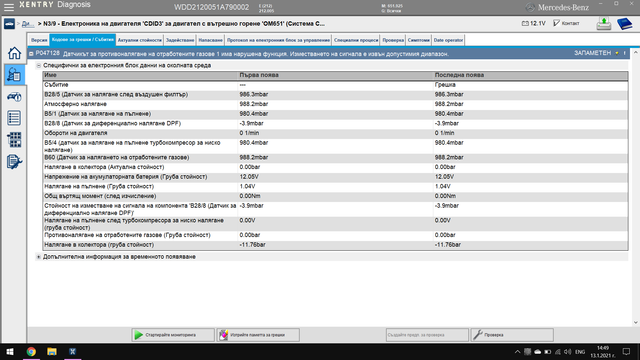Click the volume tray icon
The image size is (640, 360).
(x=568, y=352)
